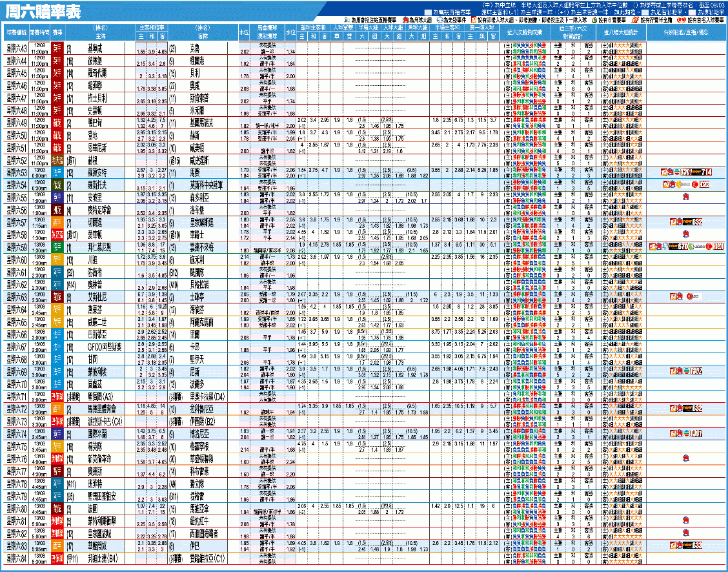Viewport: 728px width, 572px height.
Task: Click the league badge in row 星期六80 波圖
Action: pyautogui.click(x=57, y=508)
